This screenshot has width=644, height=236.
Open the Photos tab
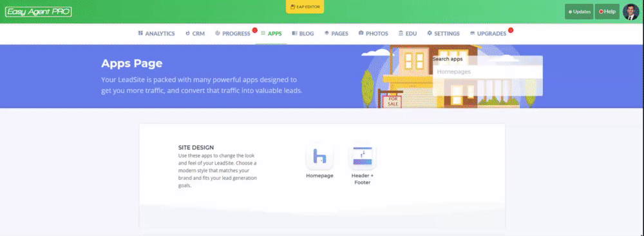tap(374, 34)
